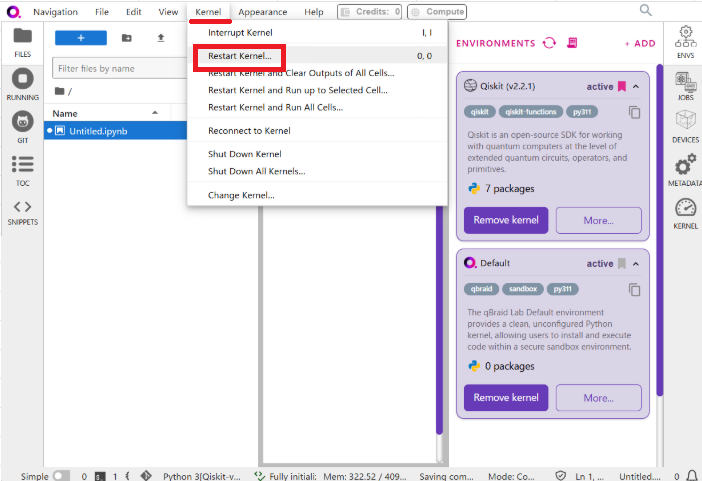This screenshot has height=481, width=702.
Task: Remove the Qiskit kernel
Action: (x=506, y=220)
